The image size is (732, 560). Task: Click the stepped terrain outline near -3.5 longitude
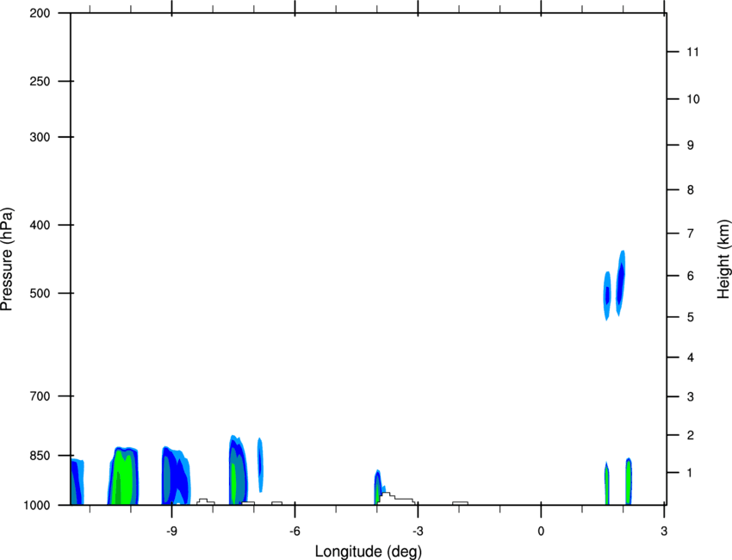[396, 498]
